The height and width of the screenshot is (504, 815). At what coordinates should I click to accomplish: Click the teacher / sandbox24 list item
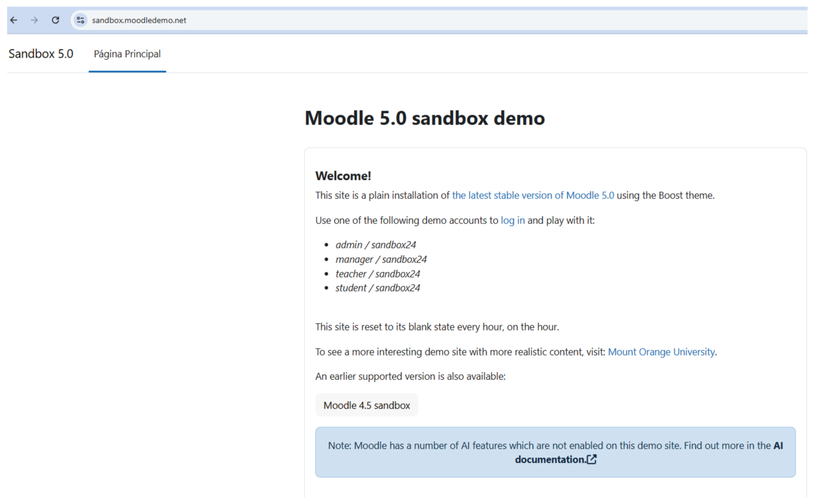point(377,274)
